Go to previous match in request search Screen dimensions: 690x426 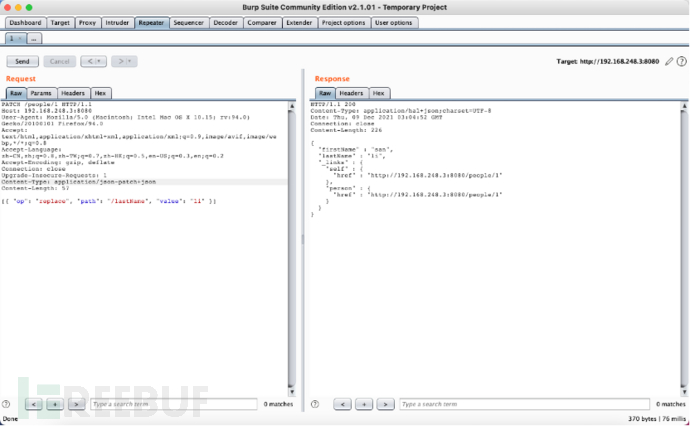(34, 404)
